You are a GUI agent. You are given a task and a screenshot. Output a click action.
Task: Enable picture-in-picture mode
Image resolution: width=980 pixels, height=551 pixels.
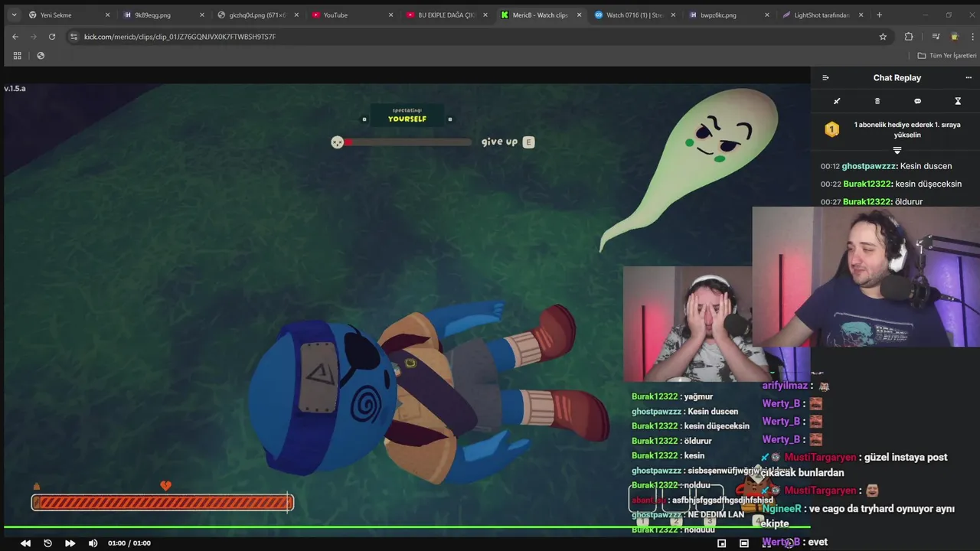[721, 543]
